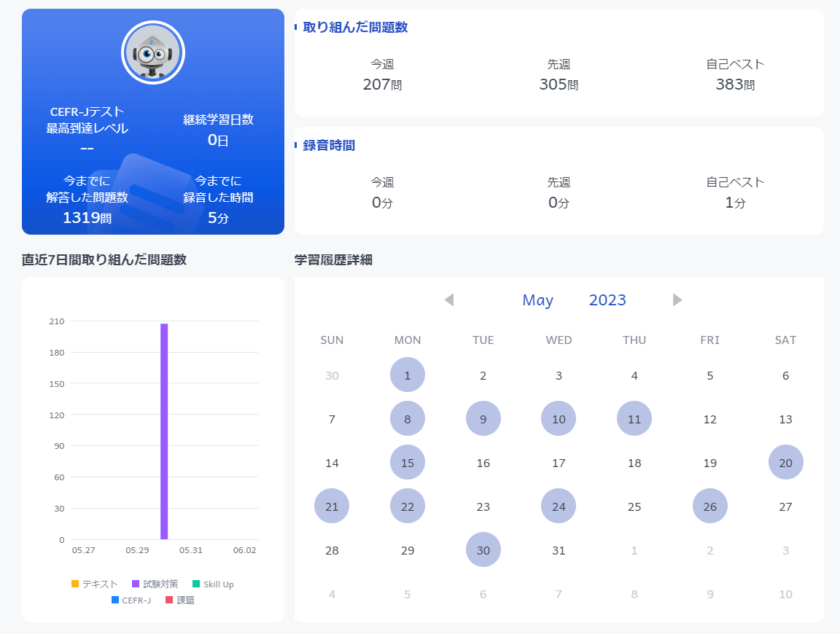The height and width of the screenshot is (634, 840).
Task: Select May 30 on the calendar
Action: coord(483,549)
